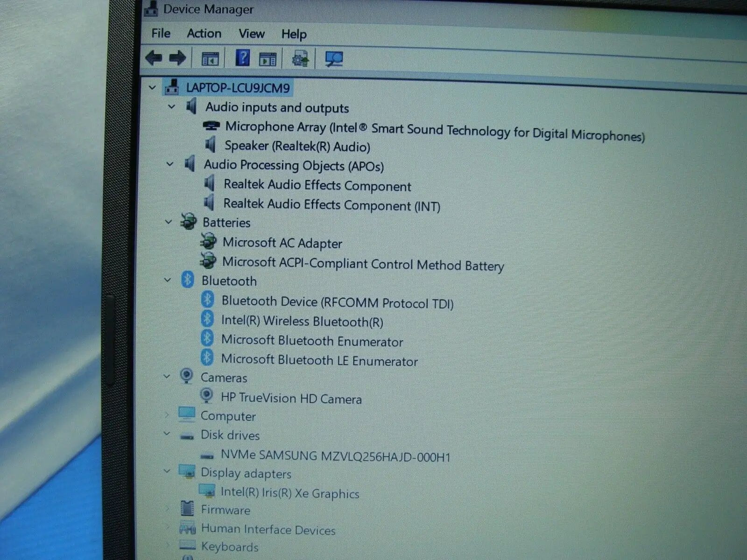747x560 pixels.
Task: Go back with the left arrow toolbar icon
Action: tap(154, 58)
